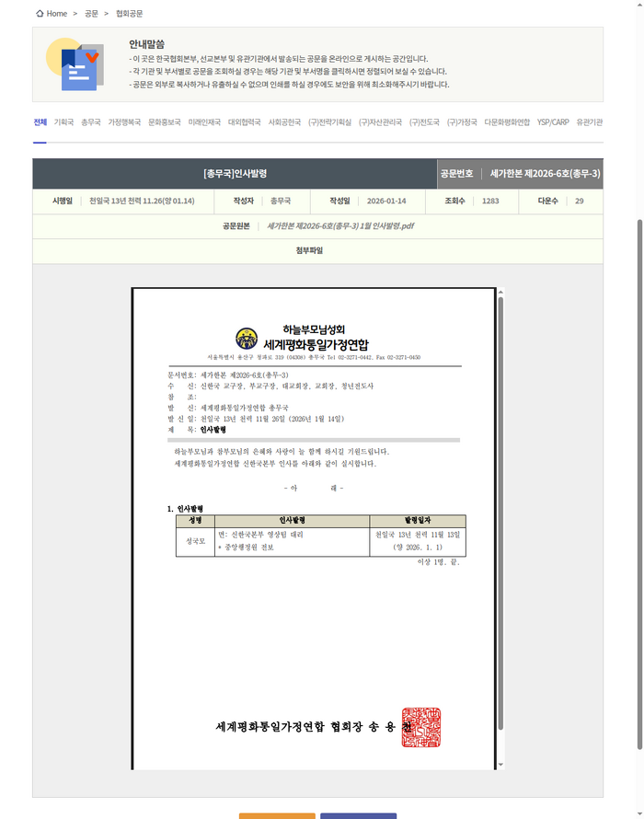Click the red official seal stamp
Viewport: 644px width, 819px height.
pyautogui.click(x=421, y=727)
